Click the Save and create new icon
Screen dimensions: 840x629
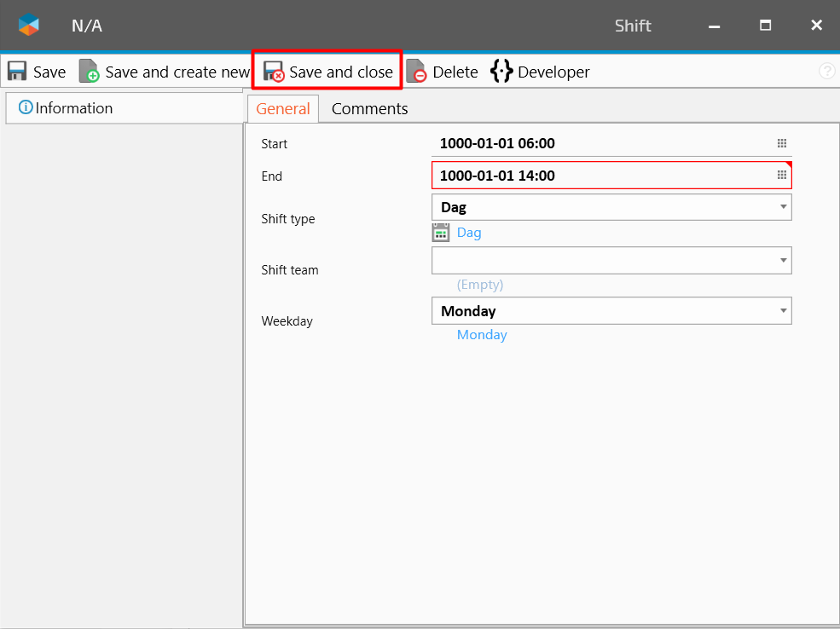click(90, 72)
